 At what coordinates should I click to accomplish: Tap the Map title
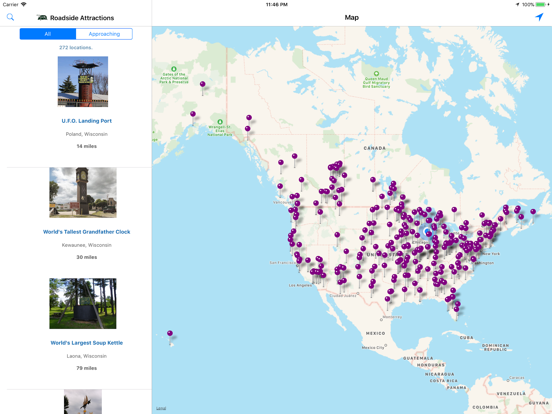tap(352, 17)
